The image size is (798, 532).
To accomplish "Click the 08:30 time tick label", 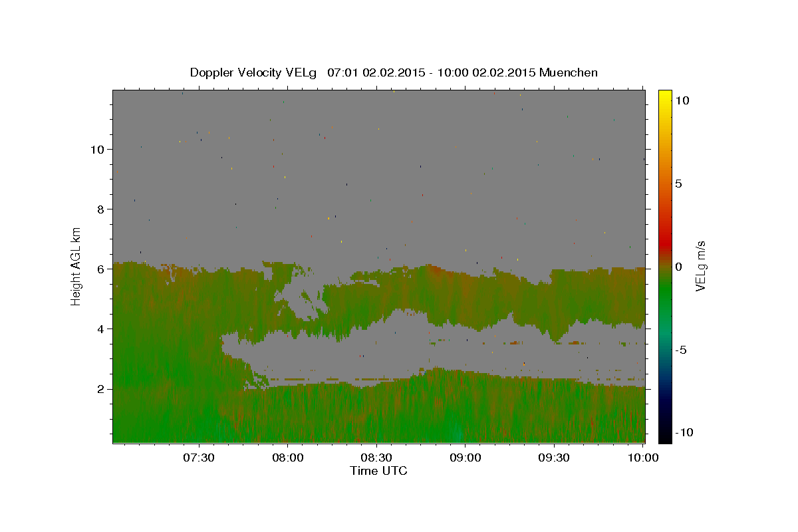I will tap(377, 458).
